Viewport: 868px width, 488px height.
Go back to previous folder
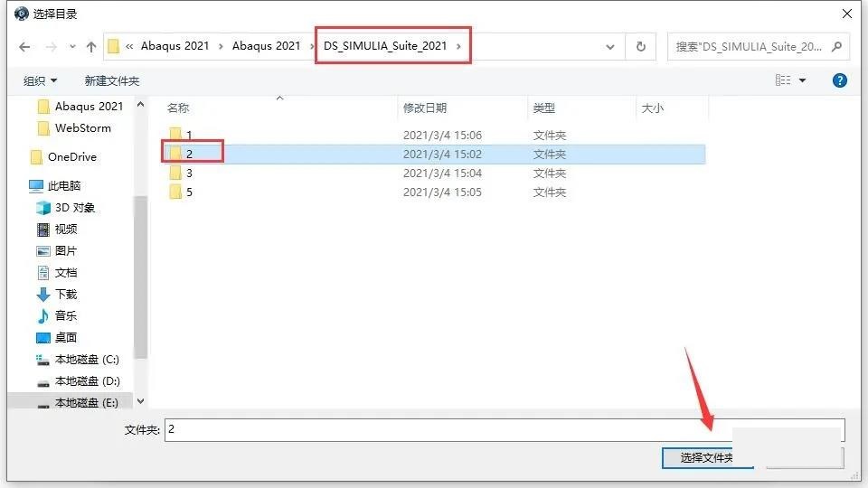coord(24,47)
